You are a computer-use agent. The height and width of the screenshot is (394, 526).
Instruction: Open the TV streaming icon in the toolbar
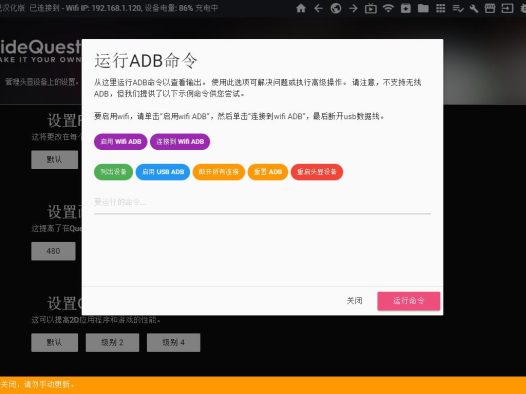371,8
